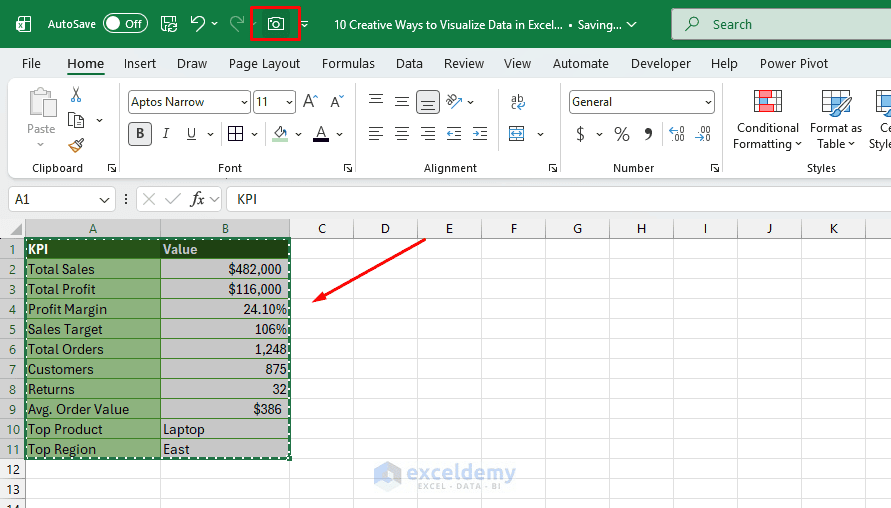Toggle Bottom Align button
This screenshot has height=508, width=891.
pos(428,102)
